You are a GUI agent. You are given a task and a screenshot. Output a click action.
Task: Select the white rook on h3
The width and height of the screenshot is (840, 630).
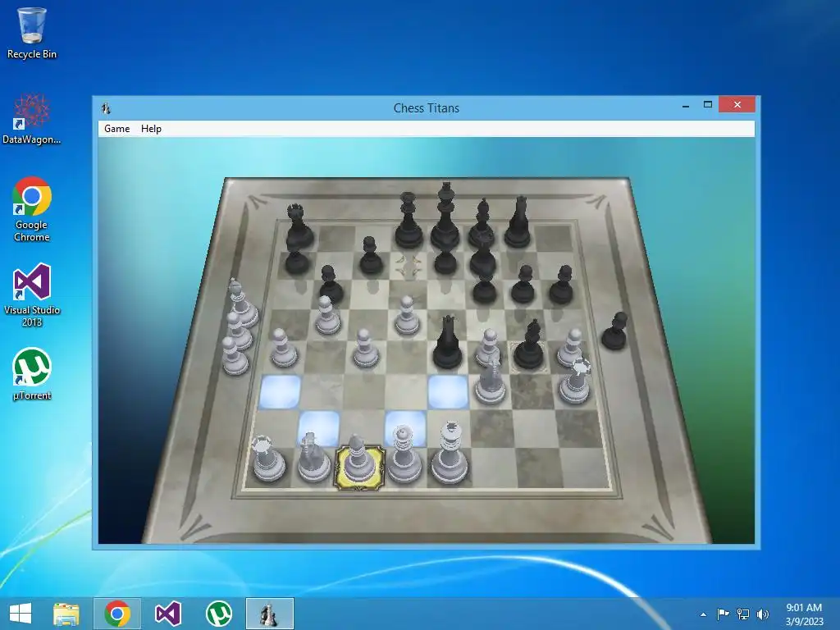click(x=575, y=381)
